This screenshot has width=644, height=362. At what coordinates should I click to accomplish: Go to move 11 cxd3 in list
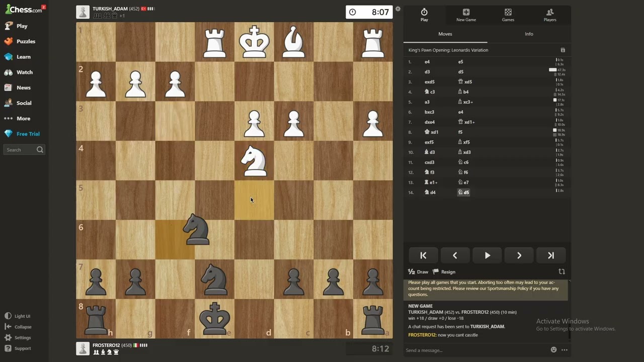click(430, 162)
